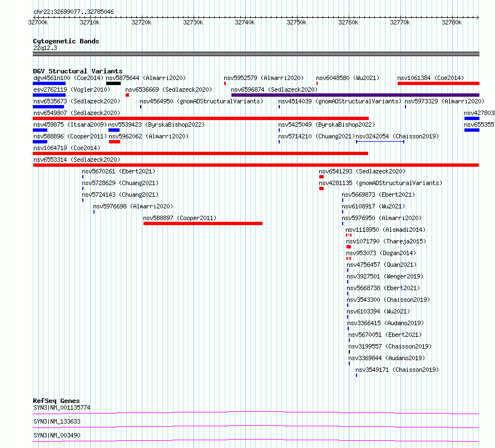Open nsv6596874 (Sedlazeck2020) label
This screenshot has width=495, height=448.
(274, 89)
